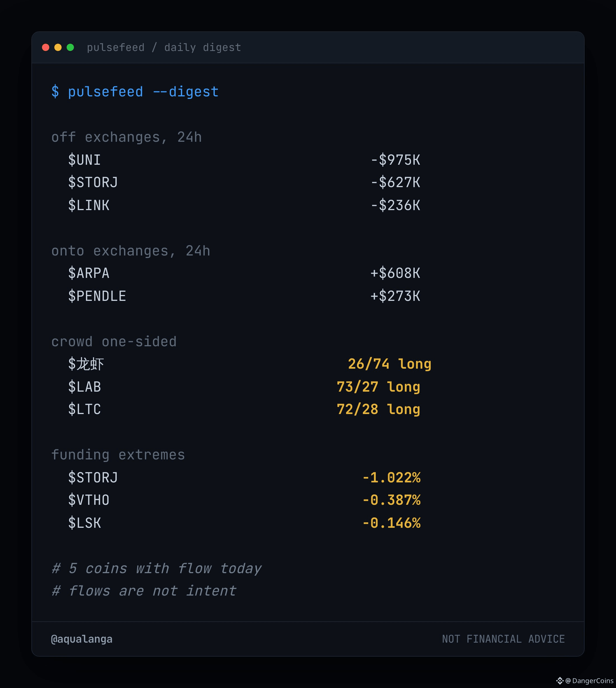Click the 73/27 long ratio
The width and height of the screenshot is (616, 688).
[x=378, y=387]
